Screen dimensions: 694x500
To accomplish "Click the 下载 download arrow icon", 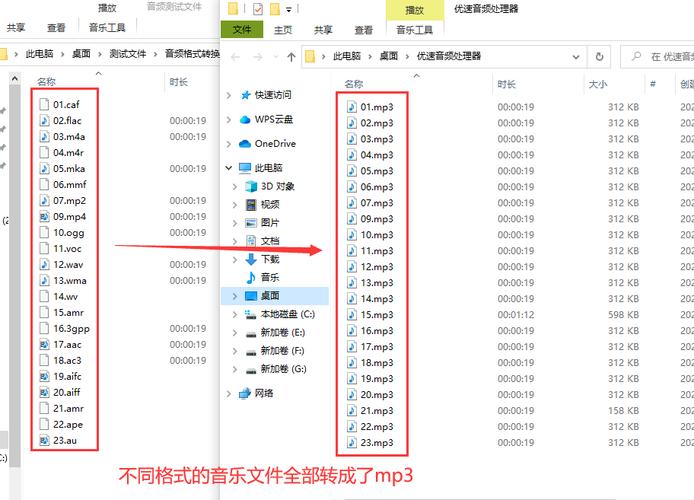I will (x=250, y=259).
